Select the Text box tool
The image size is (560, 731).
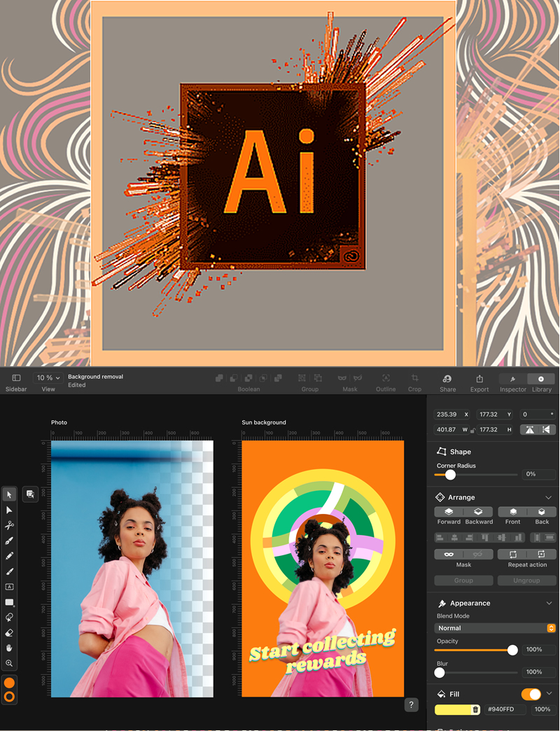pyautogui.click(x=9, y=587)
